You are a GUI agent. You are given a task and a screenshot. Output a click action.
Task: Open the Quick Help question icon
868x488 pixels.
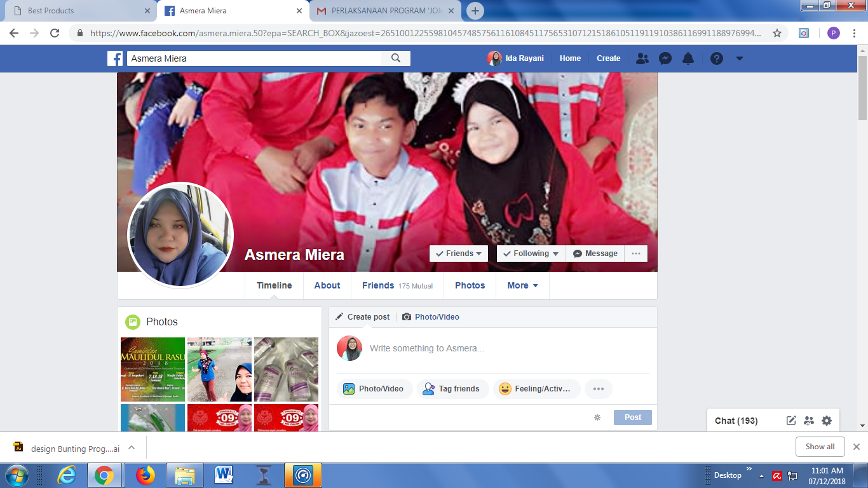tap(717, 58)
